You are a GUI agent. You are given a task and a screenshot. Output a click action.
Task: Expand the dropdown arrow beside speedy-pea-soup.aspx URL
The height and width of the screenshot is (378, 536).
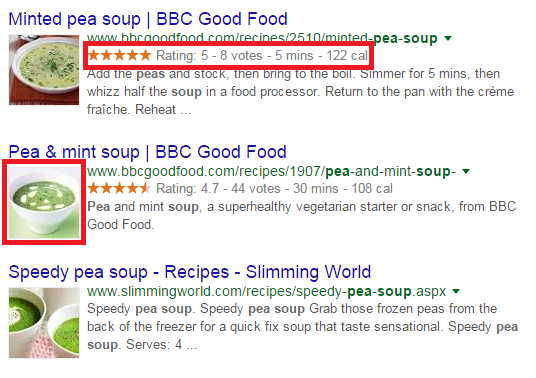456,292
